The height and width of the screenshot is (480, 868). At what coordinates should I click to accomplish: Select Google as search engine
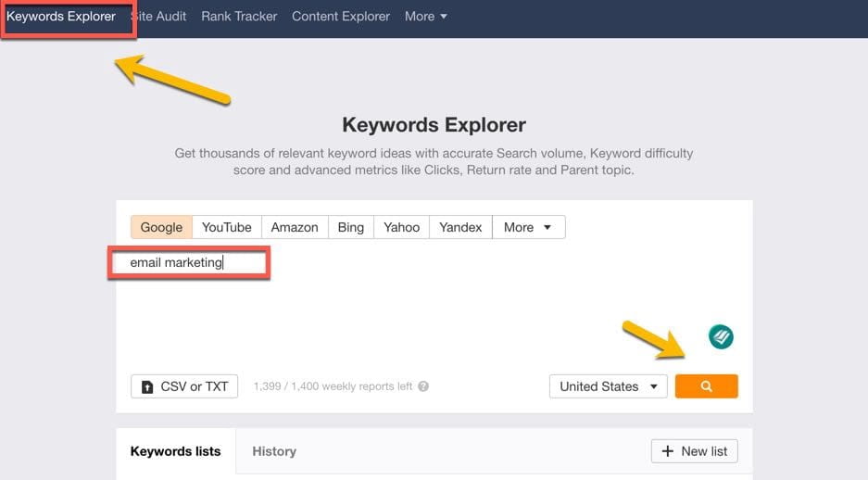point(161,227)
